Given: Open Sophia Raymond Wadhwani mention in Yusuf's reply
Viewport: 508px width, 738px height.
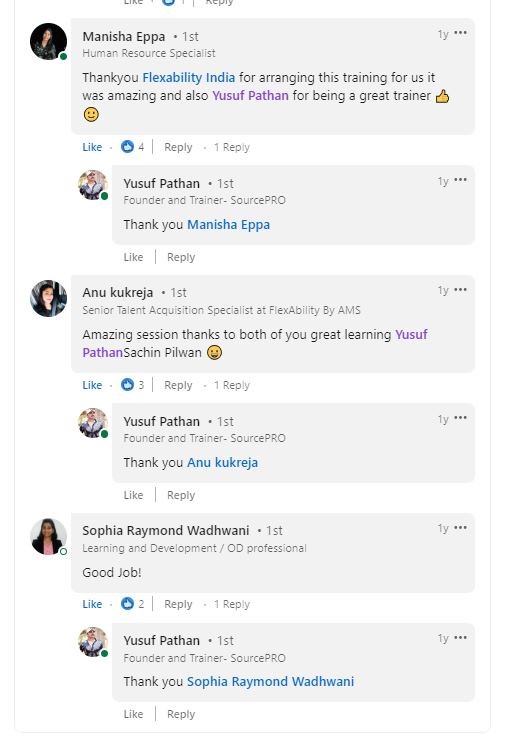Looking at the screenshot, I should tap(270, 682).
